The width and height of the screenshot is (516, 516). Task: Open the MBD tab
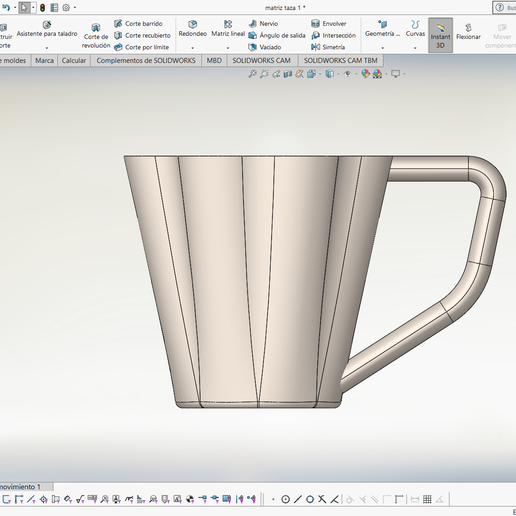(x=214, y=61)
